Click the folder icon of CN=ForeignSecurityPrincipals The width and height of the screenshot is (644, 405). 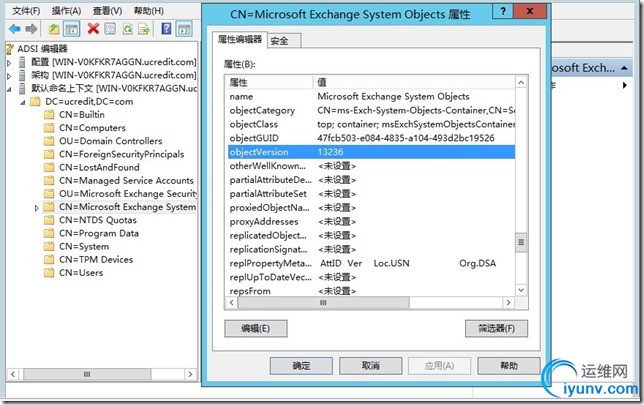[x=49, y=154]
